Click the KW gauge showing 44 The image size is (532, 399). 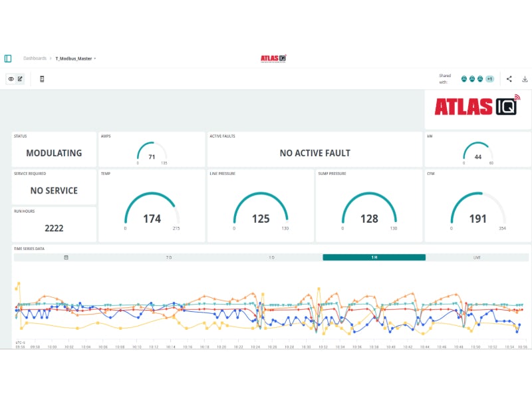477,153
